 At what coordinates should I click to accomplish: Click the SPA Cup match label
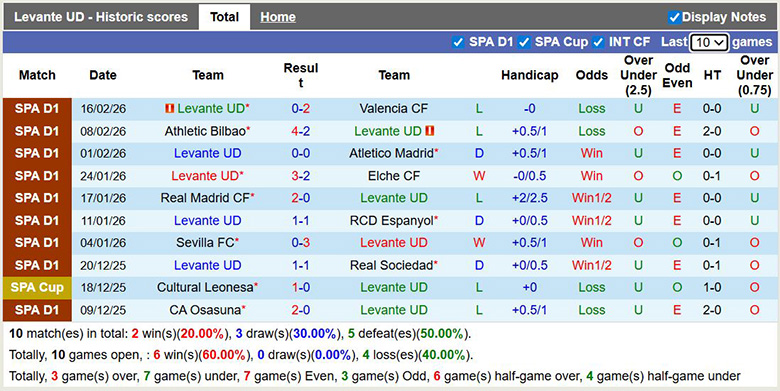[x=37, y=288]
